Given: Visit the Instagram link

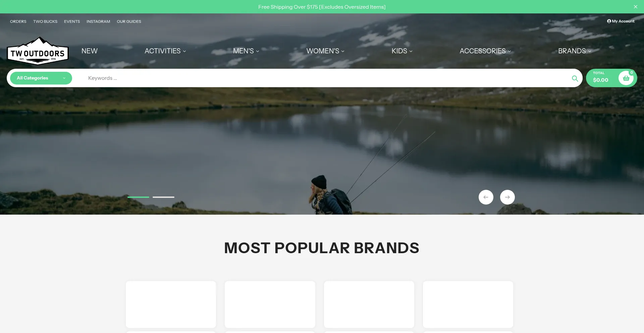Looking at the screenshot, I should click(x=98, y=21).
